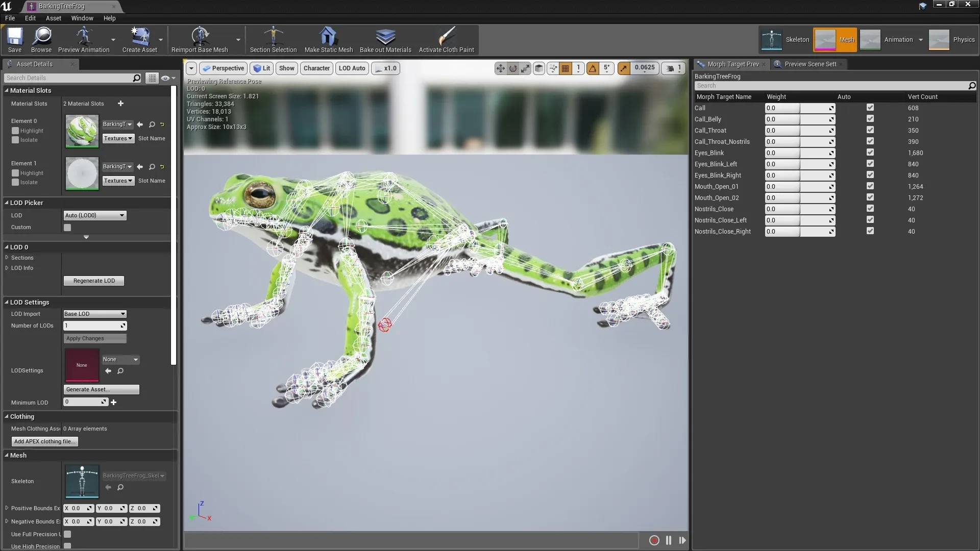
Task: Toggle Use Full Precision UVs checkbox
Action: [x=67, y=534]
